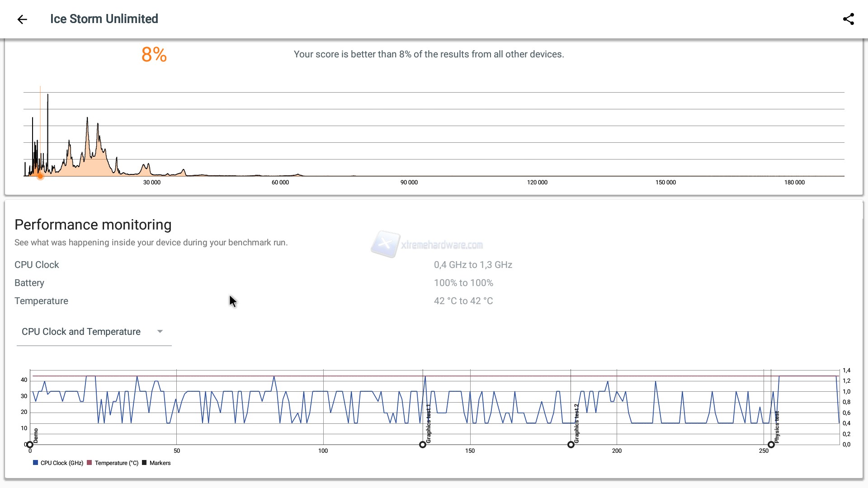Screen dimensions: 868x488
Task: Select the Graphics test 1 marker circle
Action: click(423, 445)
